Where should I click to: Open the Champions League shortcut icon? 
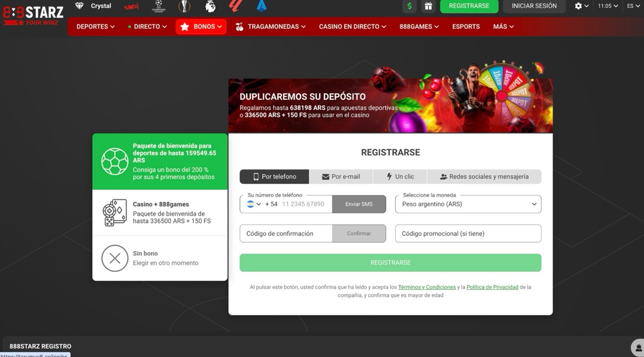tap(159, 7)
